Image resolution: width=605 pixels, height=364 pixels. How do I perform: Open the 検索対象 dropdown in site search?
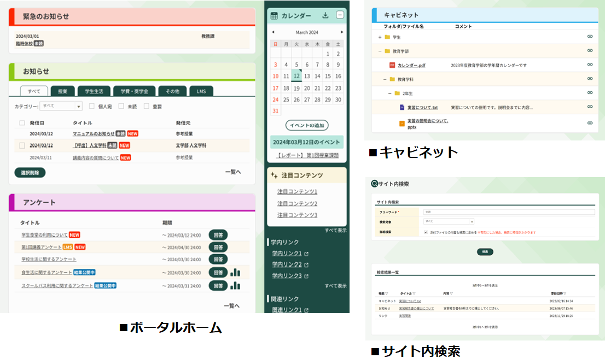[449, 221]
